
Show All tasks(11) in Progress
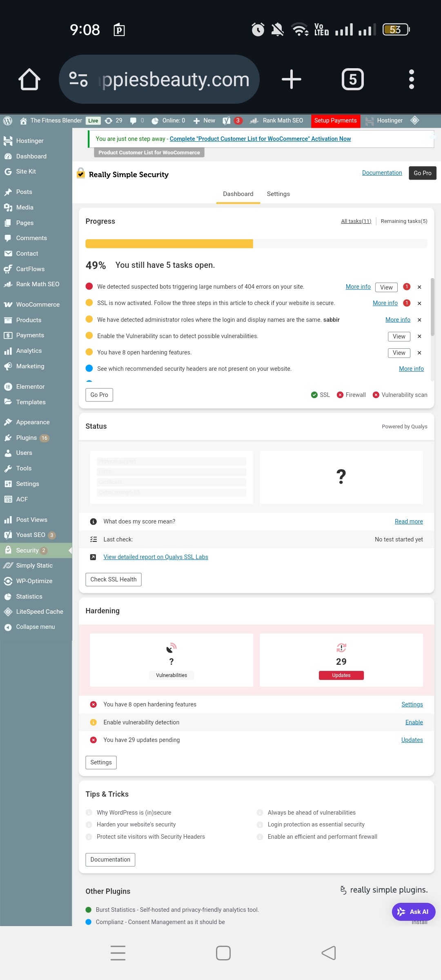coord(356,221)
